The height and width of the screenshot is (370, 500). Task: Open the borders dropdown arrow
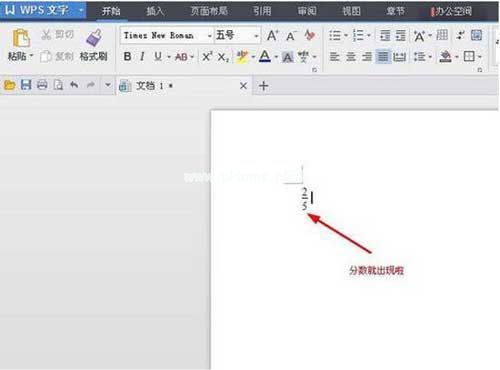(x=480, y=57)
